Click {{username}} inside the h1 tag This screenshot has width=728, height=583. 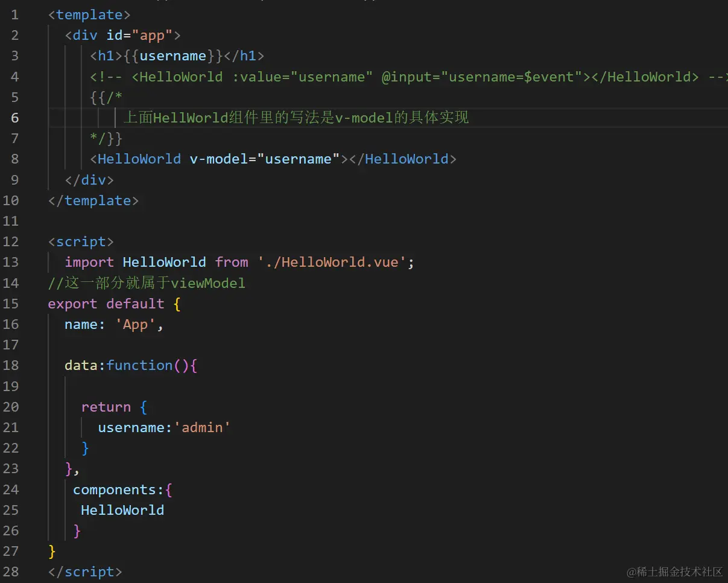[173, 56]
